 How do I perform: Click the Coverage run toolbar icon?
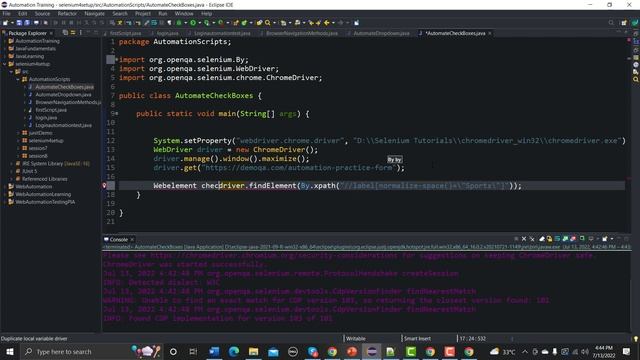pos(207,23)
